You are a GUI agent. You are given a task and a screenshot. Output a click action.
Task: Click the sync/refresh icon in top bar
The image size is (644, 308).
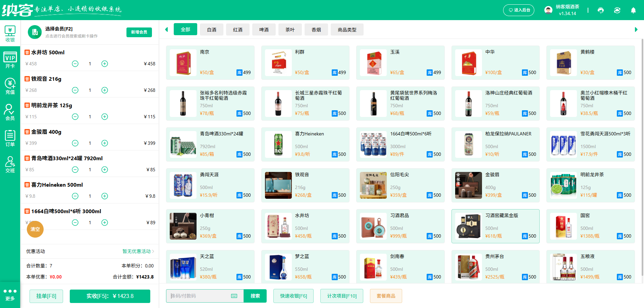(x=617, y=10)
